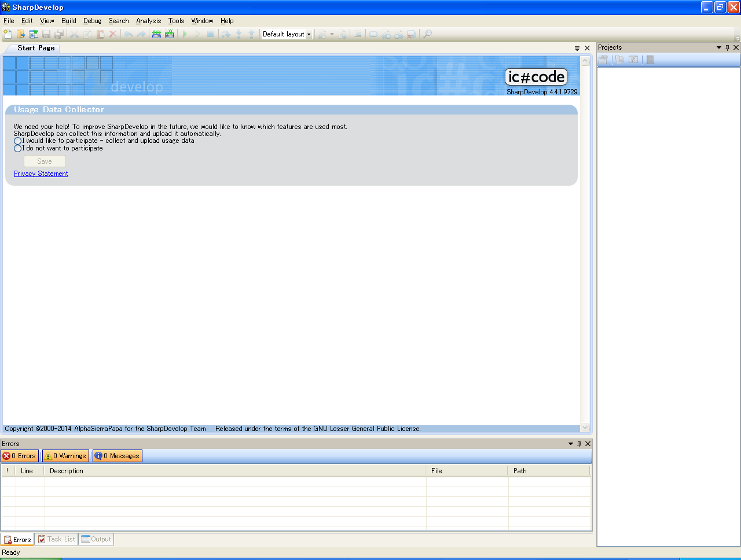The width and height of the screenshot is (741, 560).
Task: Click the Open project toolbar icon
Action: pyautogui.click(x=34, y=34)
